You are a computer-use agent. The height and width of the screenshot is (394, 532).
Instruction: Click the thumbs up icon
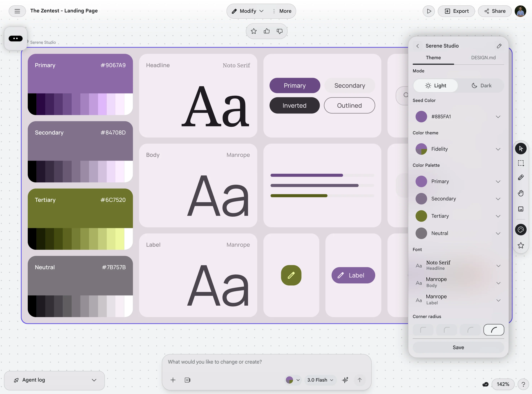[267, 31]
